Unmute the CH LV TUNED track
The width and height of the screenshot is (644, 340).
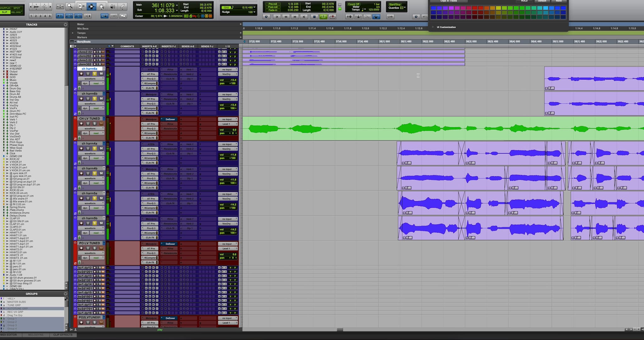click(x=101, y=124)
